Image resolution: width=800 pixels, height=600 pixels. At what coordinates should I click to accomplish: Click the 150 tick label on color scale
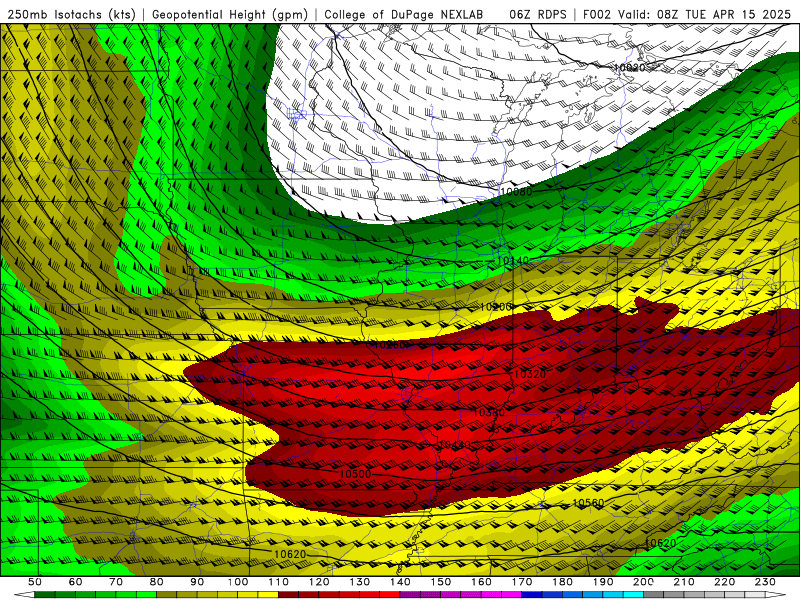point(441,582)
